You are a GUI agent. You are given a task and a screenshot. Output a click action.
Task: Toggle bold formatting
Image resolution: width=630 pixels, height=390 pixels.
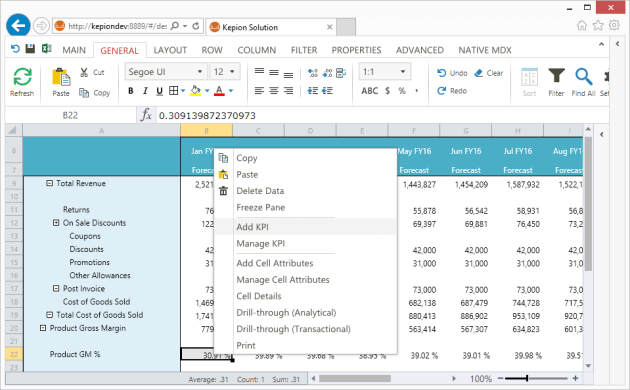pos(131,91)
